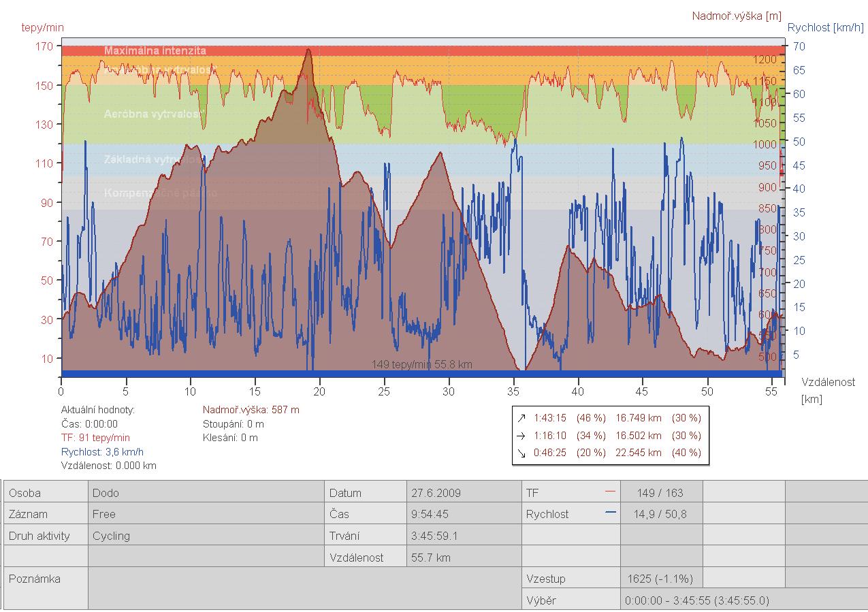The width and height of the screenshot is (868, 612).
Task: Click the flat terrain arrow icon
Action: [521, 436]
